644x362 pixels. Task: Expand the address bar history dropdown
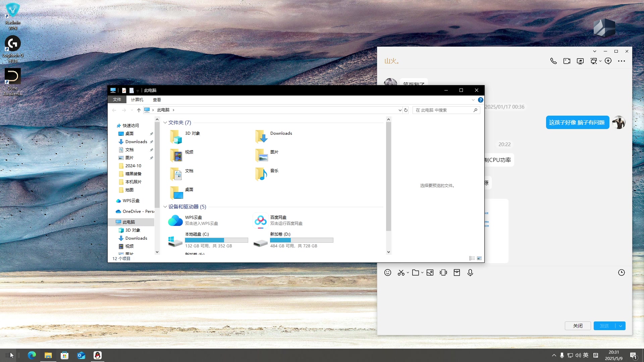point(400,110)
